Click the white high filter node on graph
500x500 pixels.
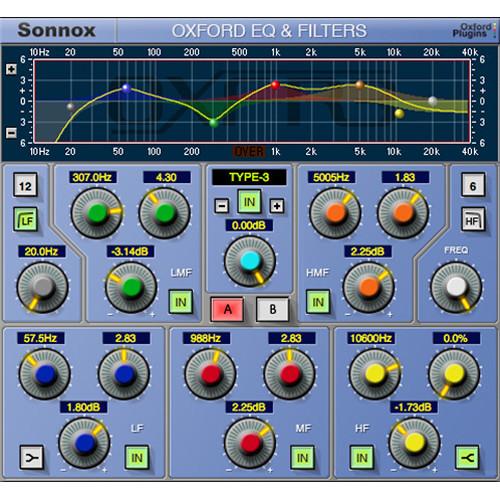(x=433, y=101)
